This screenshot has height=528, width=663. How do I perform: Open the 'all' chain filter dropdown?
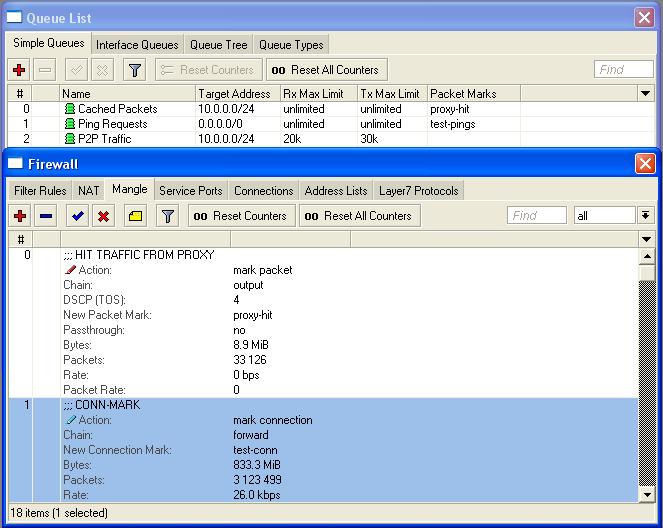pyautogui.click(x=605, y=216)
